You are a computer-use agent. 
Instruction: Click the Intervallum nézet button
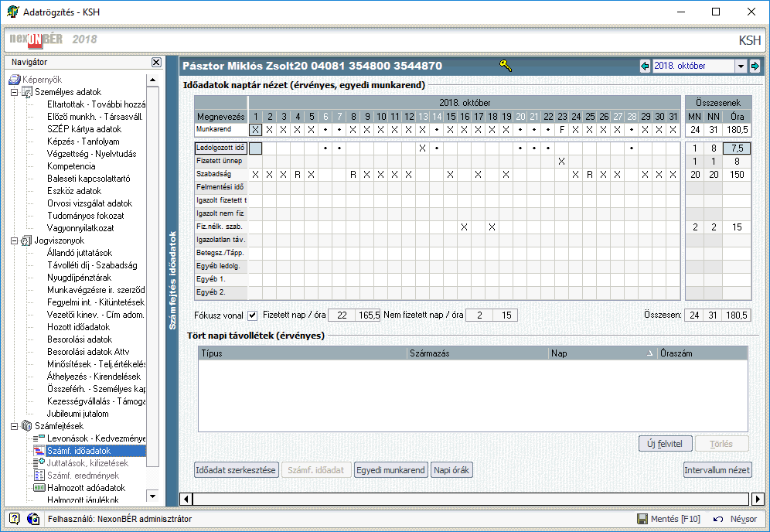(717, 469)
